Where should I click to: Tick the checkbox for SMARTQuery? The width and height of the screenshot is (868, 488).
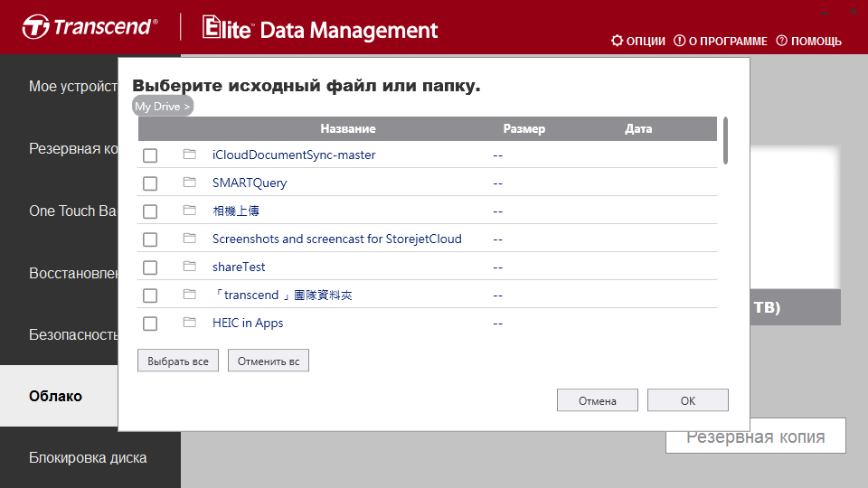pos(150,183)
